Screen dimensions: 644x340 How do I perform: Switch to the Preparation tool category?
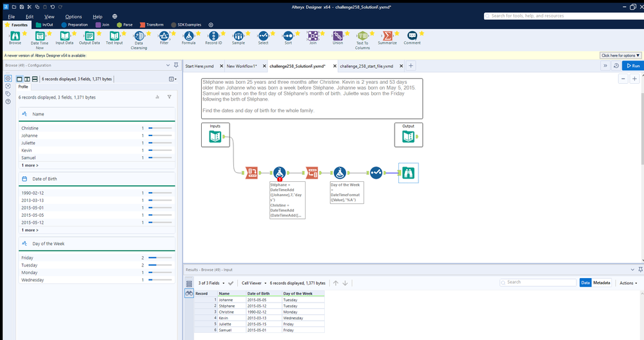[75, 25]
